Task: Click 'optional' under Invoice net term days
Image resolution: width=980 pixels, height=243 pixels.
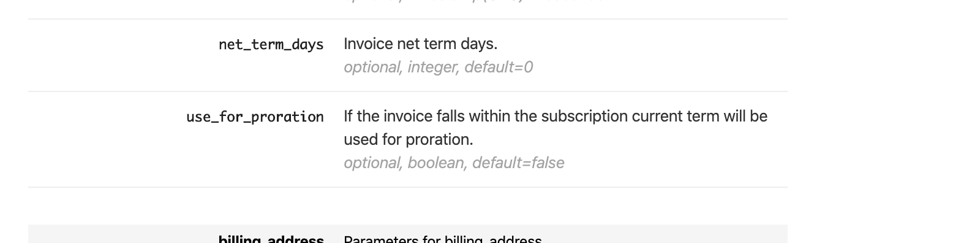Action: tap(372, 67)
